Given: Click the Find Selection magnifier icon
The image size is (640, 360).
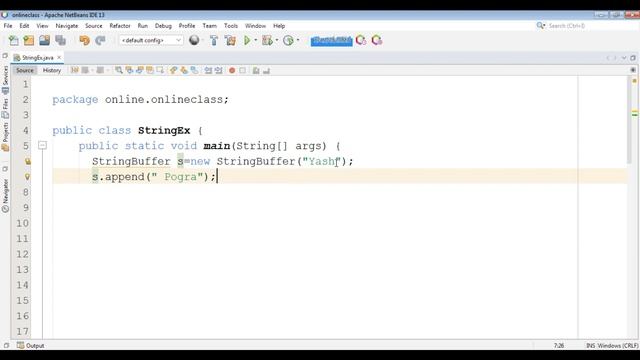Looking at the screenshot, I should (118, 70).
